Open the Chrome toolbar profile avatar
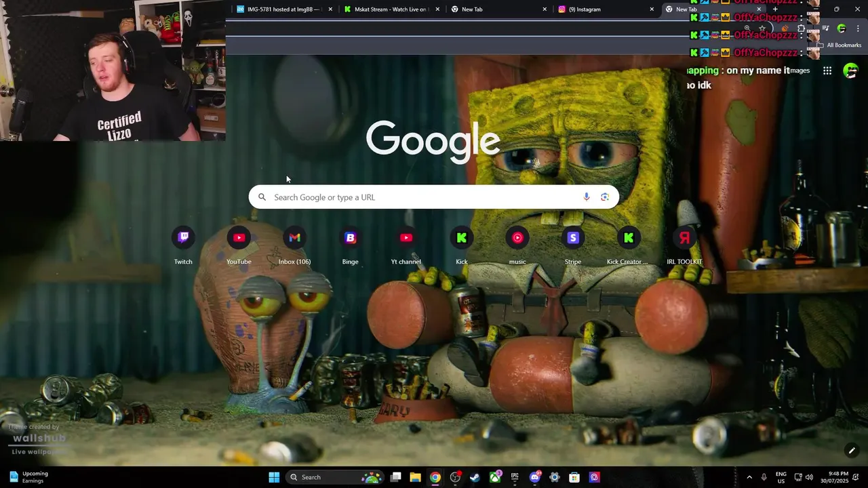Screen dimensions: 868x488 [842, 28]
